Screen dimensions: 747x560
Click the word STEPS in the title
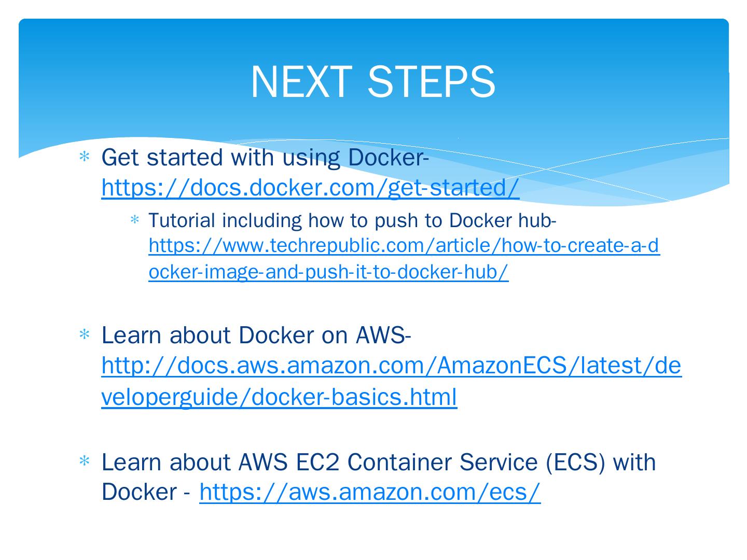pyautogui.click(x=431, y=81)
